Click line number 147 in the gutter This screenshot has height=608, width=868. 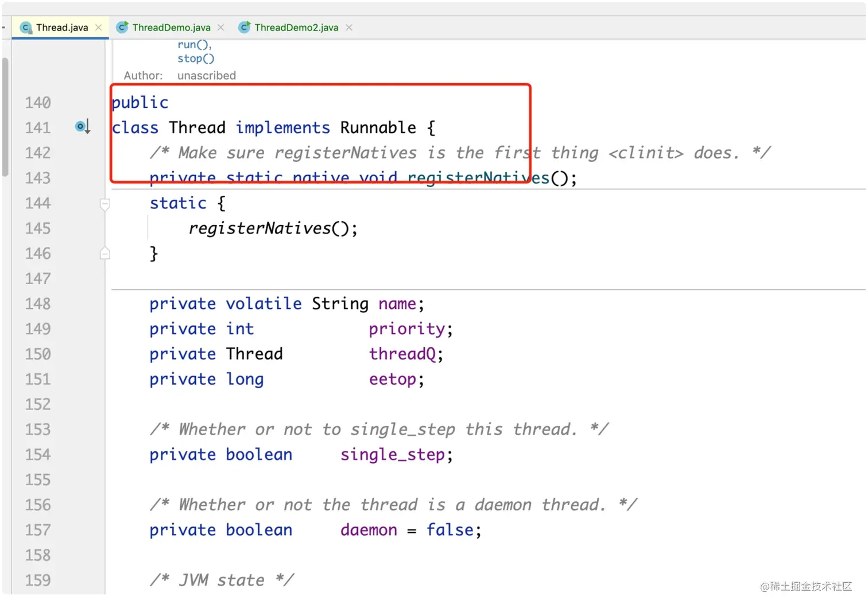coord(38,278)
